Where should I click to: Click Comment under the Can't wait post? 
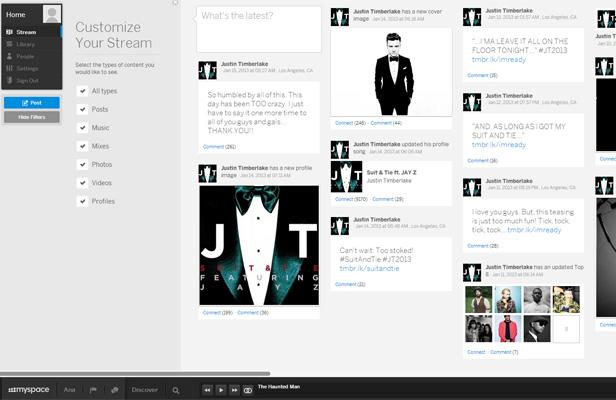(345, 284)
